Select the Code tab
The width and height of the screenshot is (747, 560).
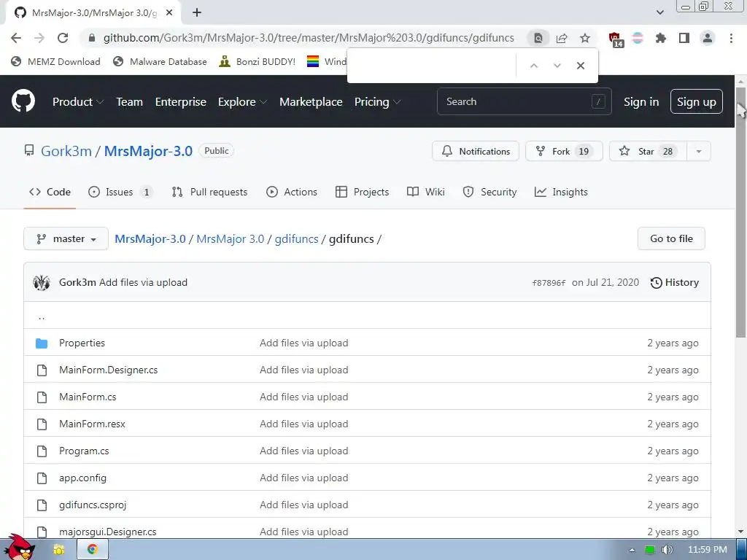(x=50, y=192)
